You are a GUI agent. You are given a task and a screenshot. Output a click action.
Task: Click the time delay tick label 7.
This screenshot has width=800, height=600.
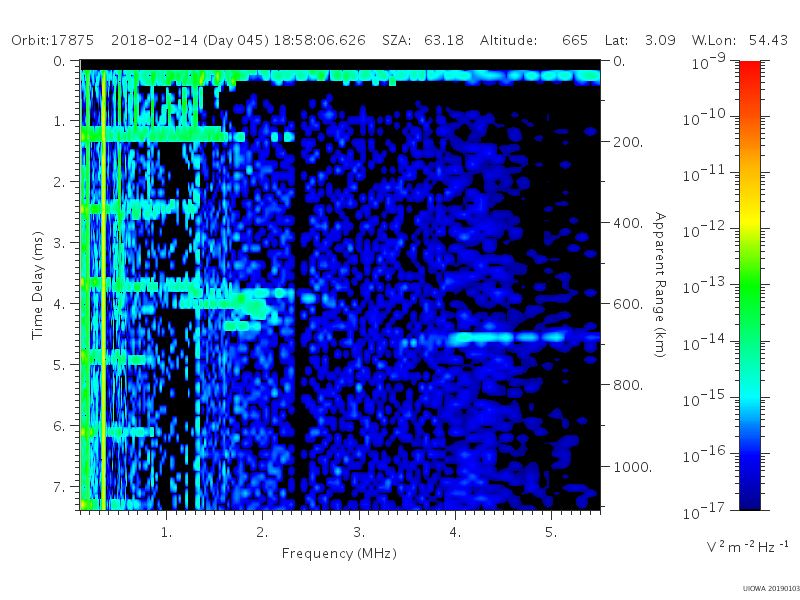(60, 487)
